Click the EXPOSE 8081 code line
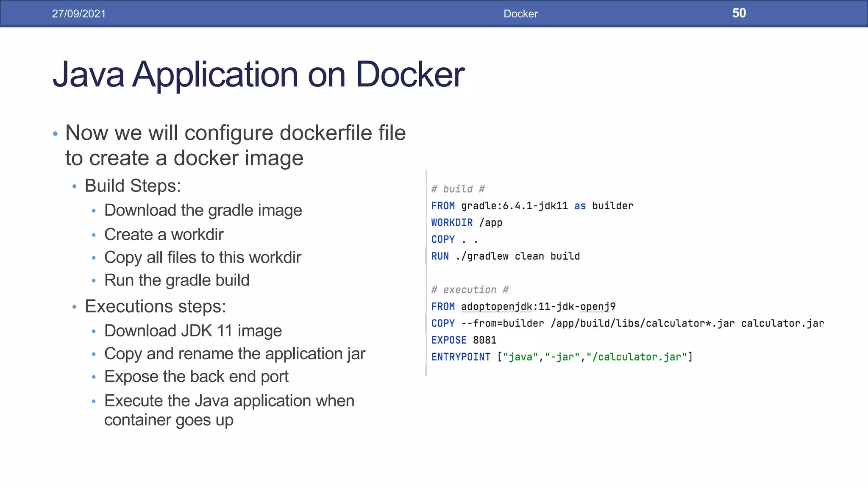 coord(464,340)
